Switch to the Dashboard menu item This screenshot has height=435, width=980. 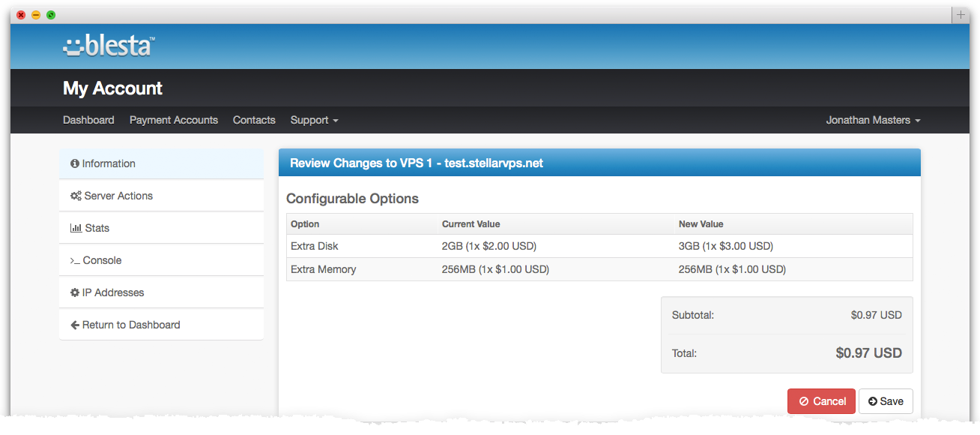click(88, 120)
